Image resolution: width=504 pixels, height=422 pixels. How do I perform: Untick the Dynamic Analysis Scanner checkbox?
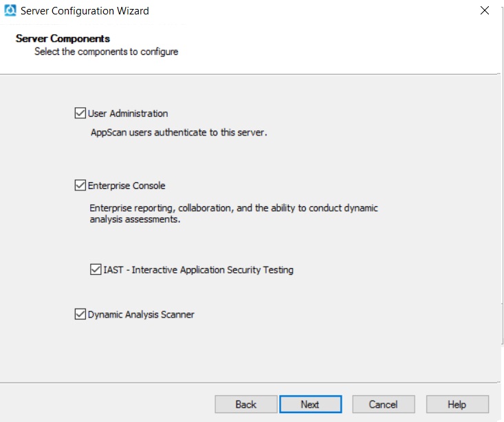(80, 315)
